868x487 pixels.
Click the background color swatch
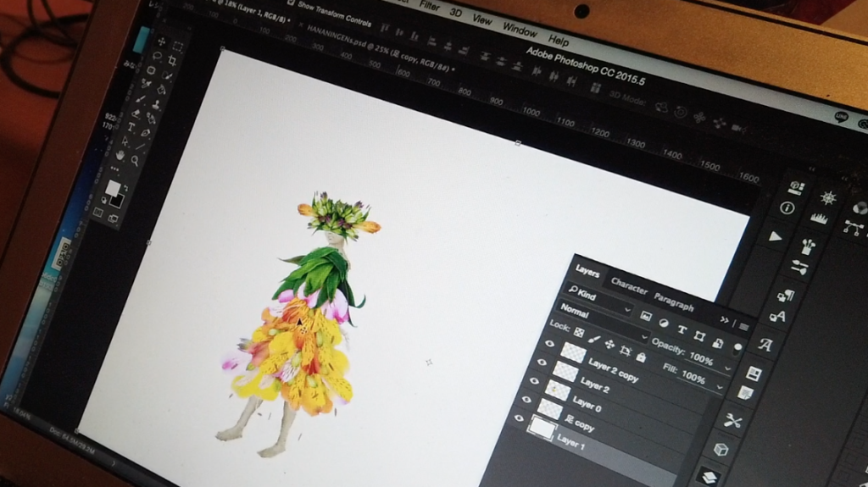coord(119,201)
